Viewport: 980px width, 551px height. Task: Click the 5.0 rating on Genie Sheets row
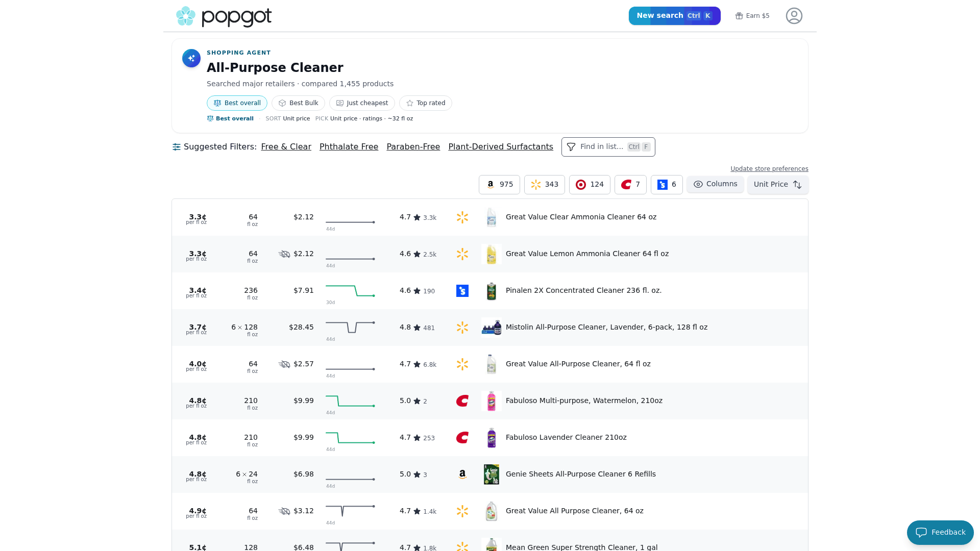(413, 474)
